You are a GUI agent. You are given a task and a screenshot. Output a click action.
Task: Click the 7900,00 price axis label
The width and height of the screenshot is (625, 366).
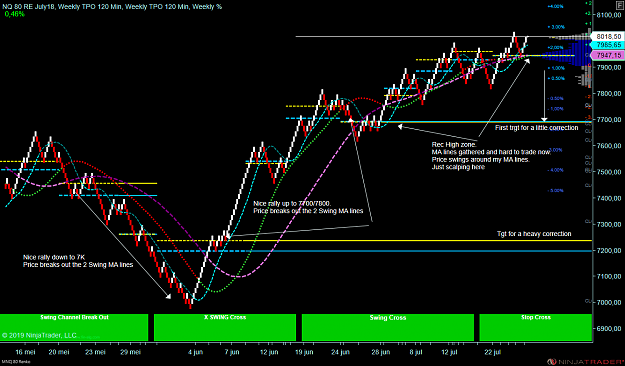click(x=609, y=67)
